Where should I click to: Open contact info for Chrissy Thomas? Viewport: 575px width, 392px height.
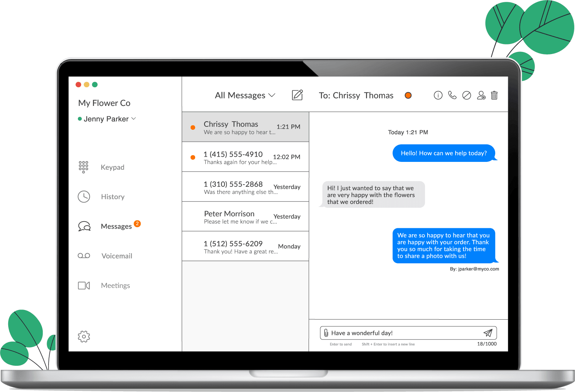(x=438, y=95)
